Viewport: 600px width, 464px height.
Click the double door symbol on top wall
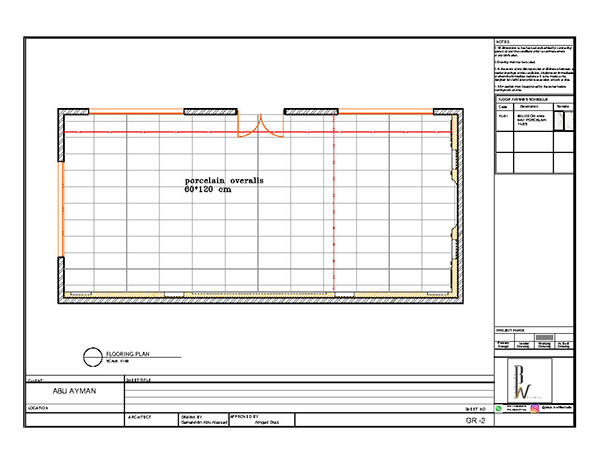[x=248, y=125]
